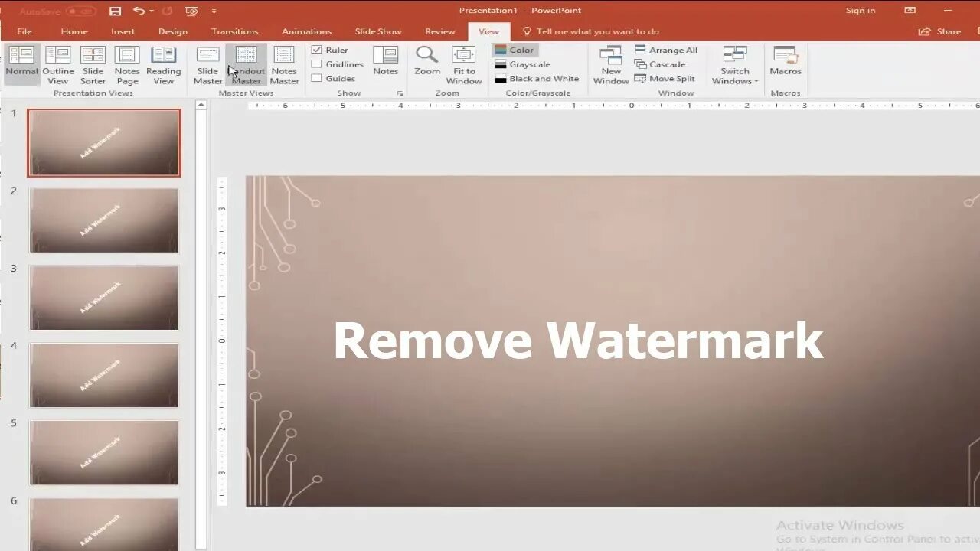Image resolution: width=980 pixels, height=551 pixels.
Task: Click Arrange All windows
Action: click(x=666, y=50)
